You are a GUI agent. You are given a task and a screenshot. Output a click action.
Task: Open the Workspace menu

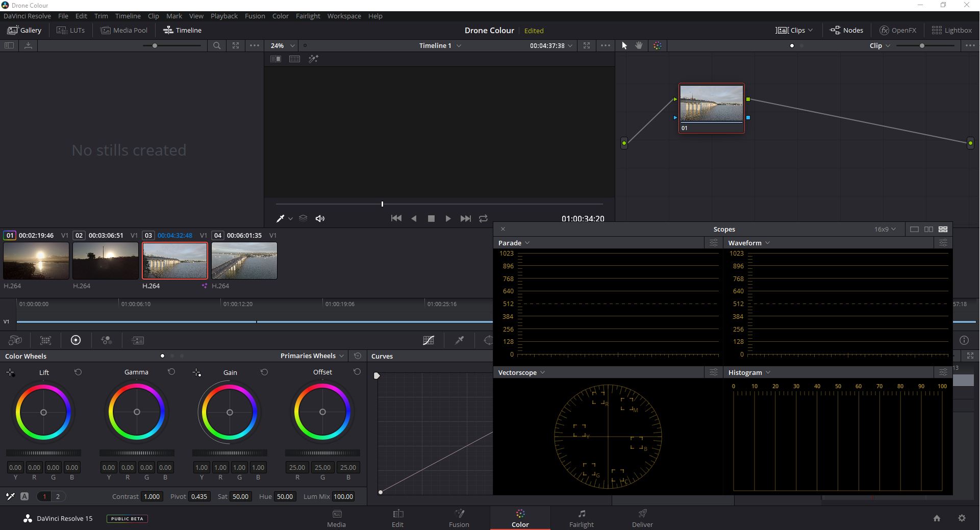[x=344, y=16]
